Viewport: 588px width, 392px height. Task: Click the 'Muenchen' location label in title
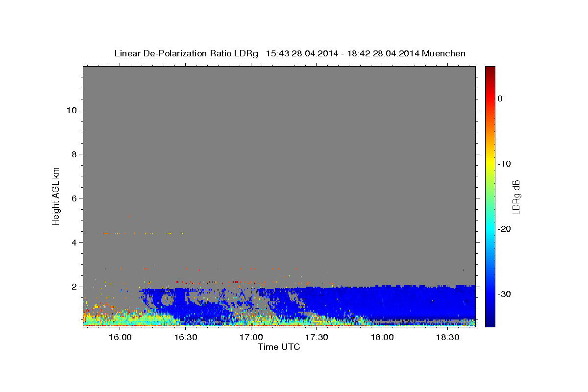pos(443,53)
